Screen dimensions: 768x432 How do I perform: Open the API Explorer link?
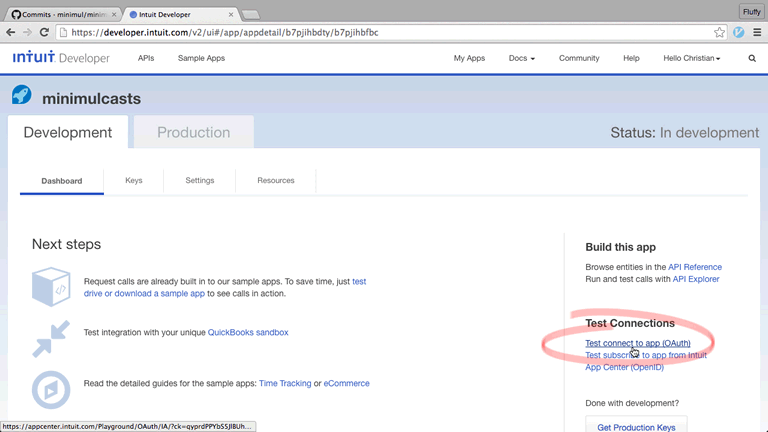coord(696,279)
